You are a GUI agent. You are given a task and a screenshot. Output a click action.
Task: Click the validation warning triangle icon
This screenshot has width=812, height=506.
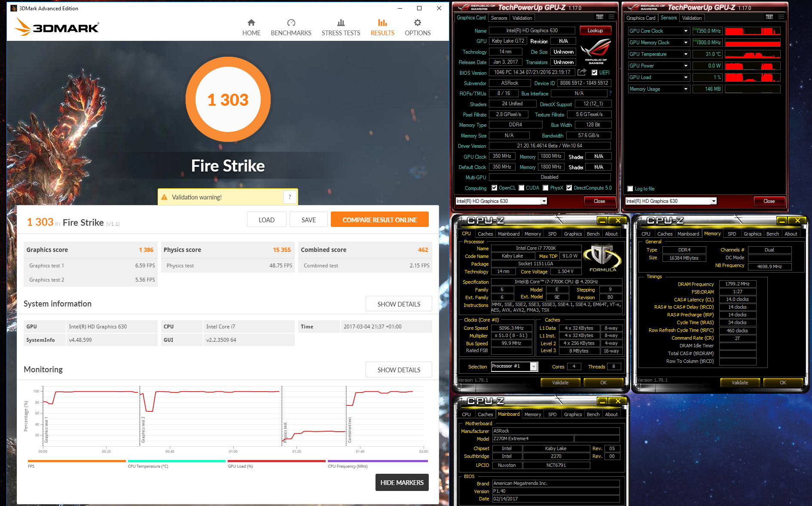[x=164, y=197]
